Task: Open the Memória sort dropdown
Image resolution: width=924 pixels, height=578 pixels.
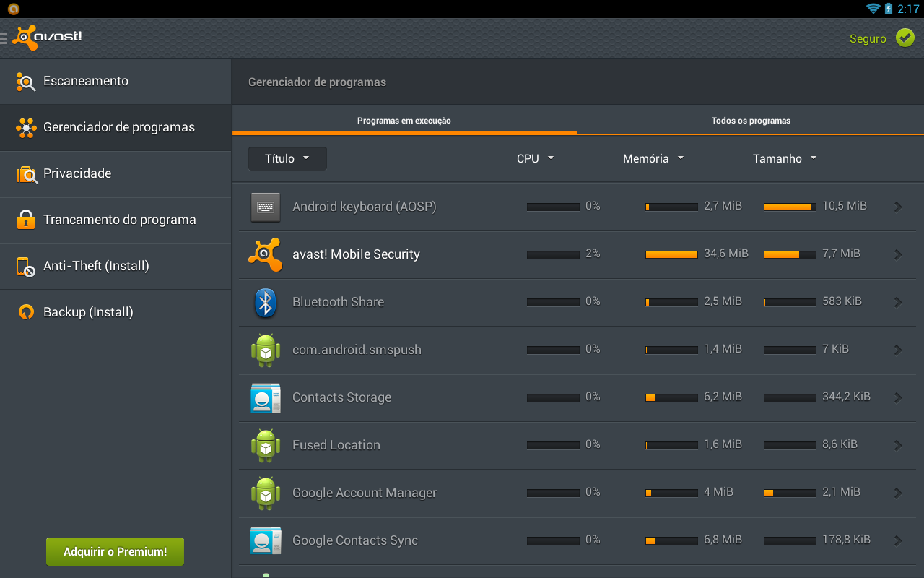Action: pos(653,158)
